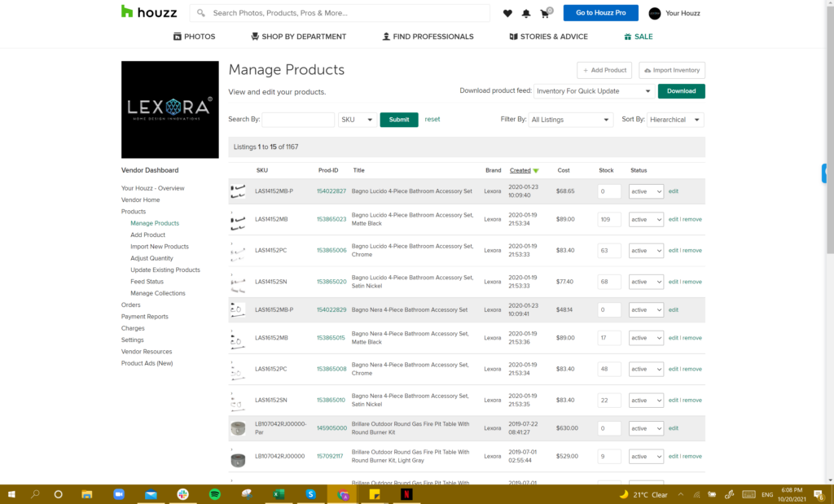This screenshot has height=504, width=834.
Task: Open the product feed dropdown
Action: click(x=594, y=91)
